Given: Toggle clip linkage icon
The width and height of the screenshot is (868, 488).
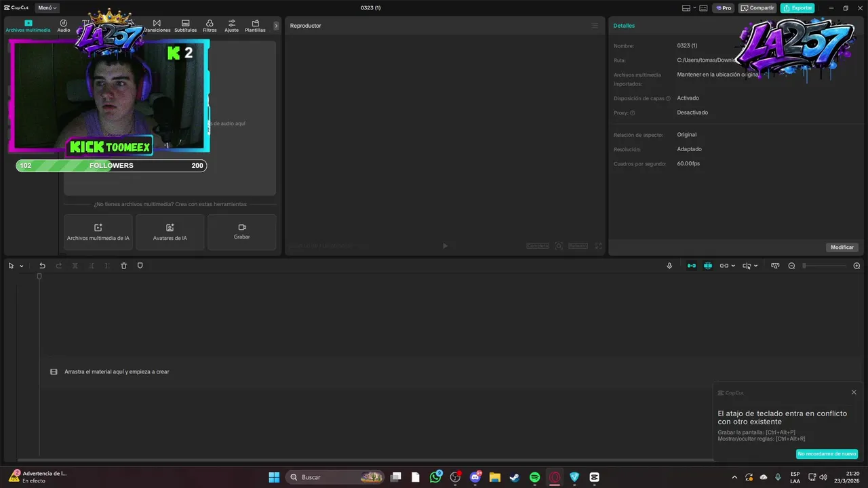Looking at the screenshot, I should point(724,266).
